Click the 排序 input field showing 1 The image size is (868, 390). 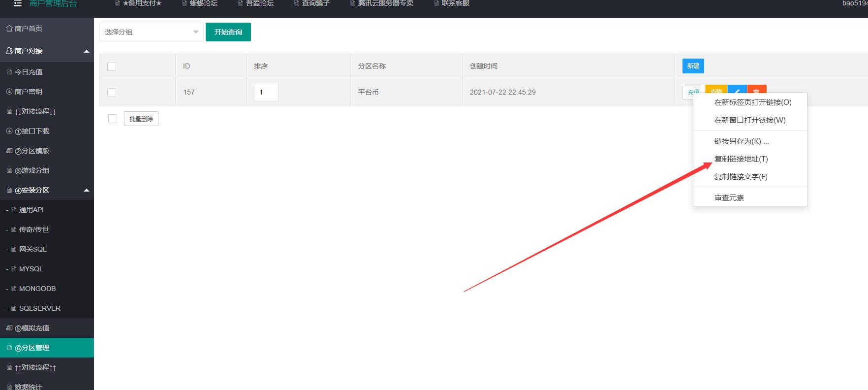coord(266,92)
